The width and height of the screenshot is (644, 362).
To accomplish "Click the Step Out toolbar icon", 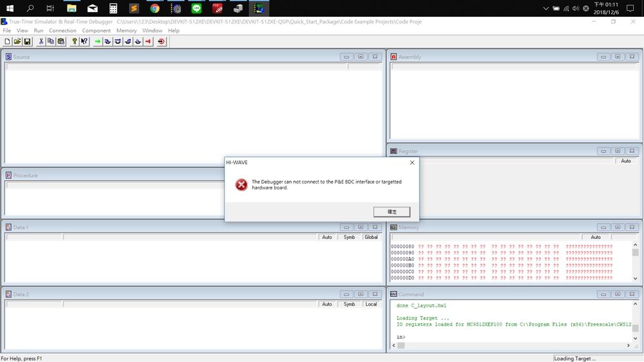I will (x=128, y=41).
